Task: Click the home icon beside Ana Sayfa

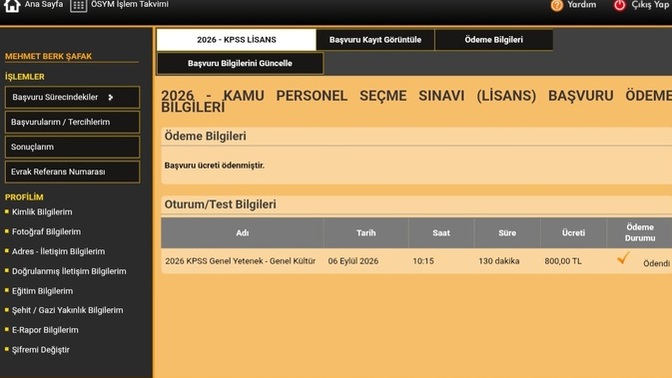Action: 12,5
